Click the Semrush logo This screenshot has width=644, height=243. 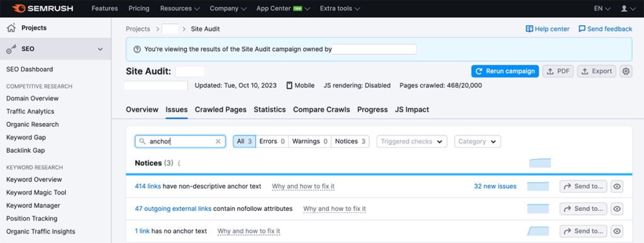(42, 8)
